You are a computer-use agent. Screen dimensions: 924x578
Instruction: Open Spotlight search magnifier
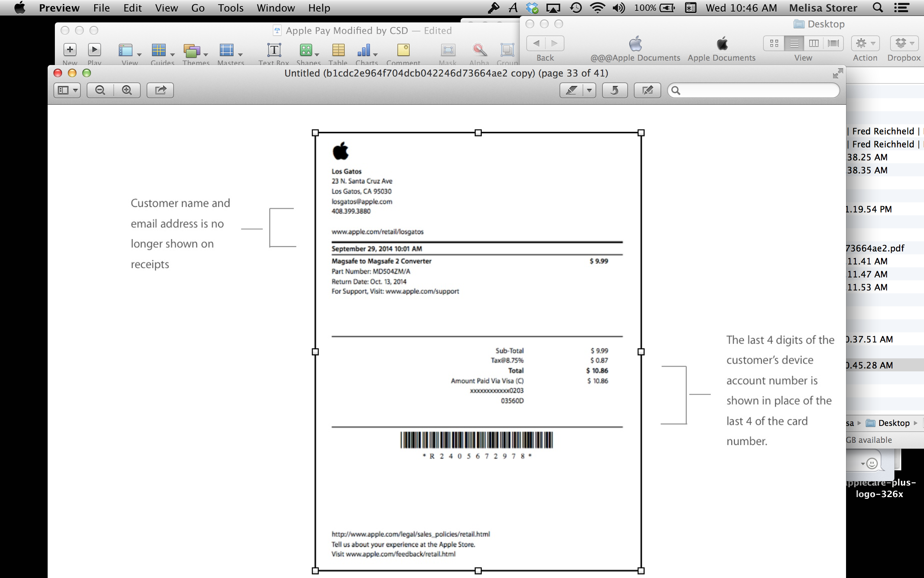tap(878, 8)
